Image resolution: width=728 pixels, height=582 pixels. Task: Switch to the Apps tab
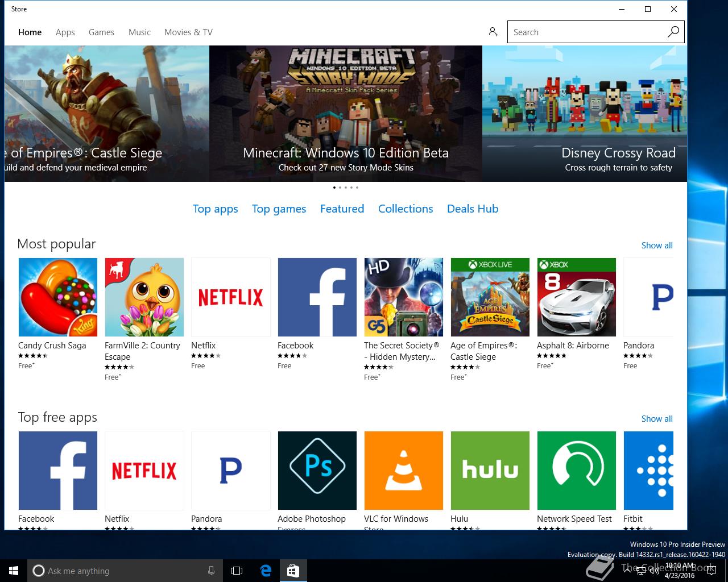click(65, 32)
